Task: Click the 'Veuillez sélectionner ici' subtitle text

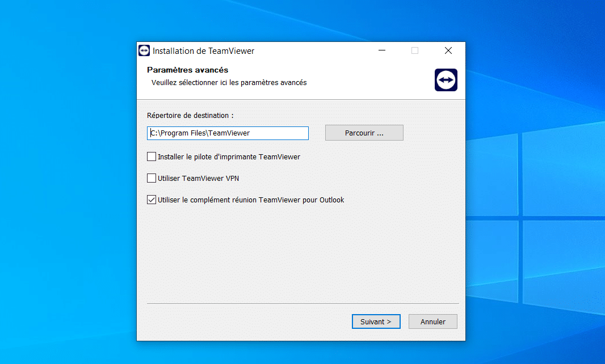Action: [229, 82]
